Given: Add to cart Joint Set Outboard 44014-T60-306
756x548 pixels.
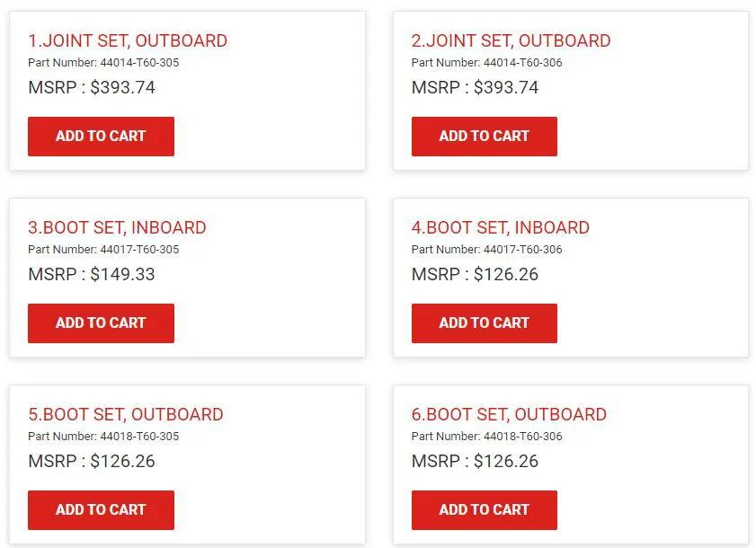Looking at the screenshot, I should [484, 137].
